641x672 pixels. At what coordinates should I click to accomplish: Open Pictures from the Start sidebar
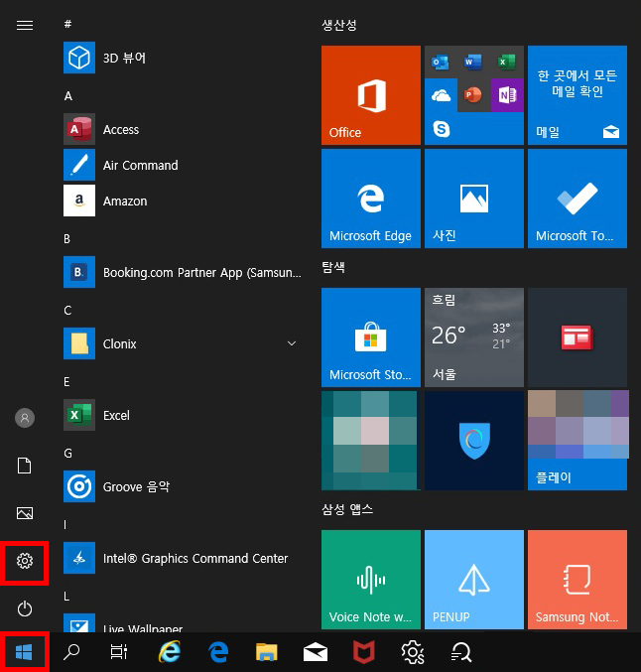coord(25,513)
